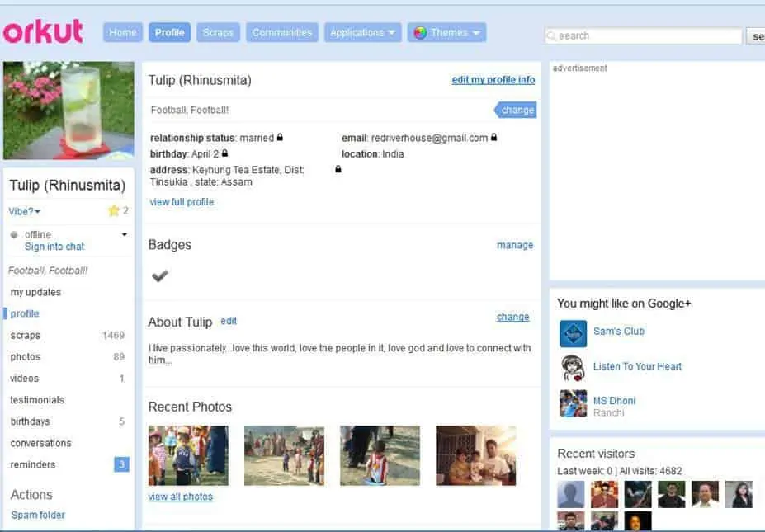Toggle the relationship status privacy lock
Image resolution: width=765 pixels, height=532 pixels.
click(281, 138)
